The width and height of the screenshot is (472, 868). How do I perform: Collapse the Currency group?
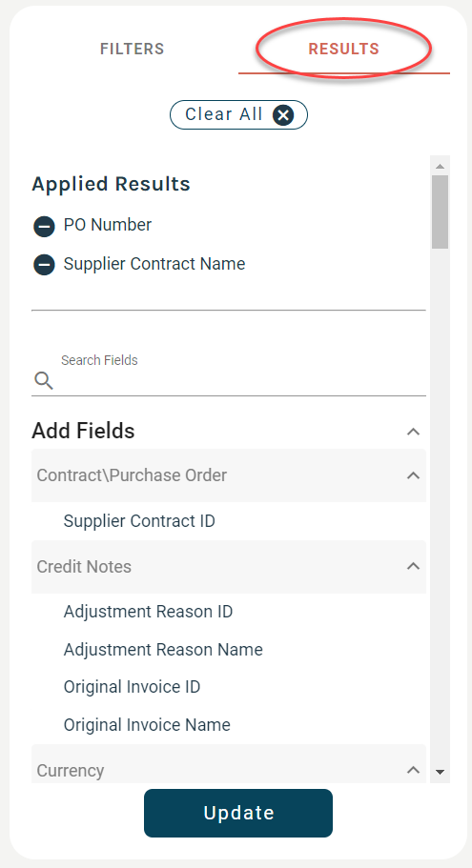click(413, 770)
